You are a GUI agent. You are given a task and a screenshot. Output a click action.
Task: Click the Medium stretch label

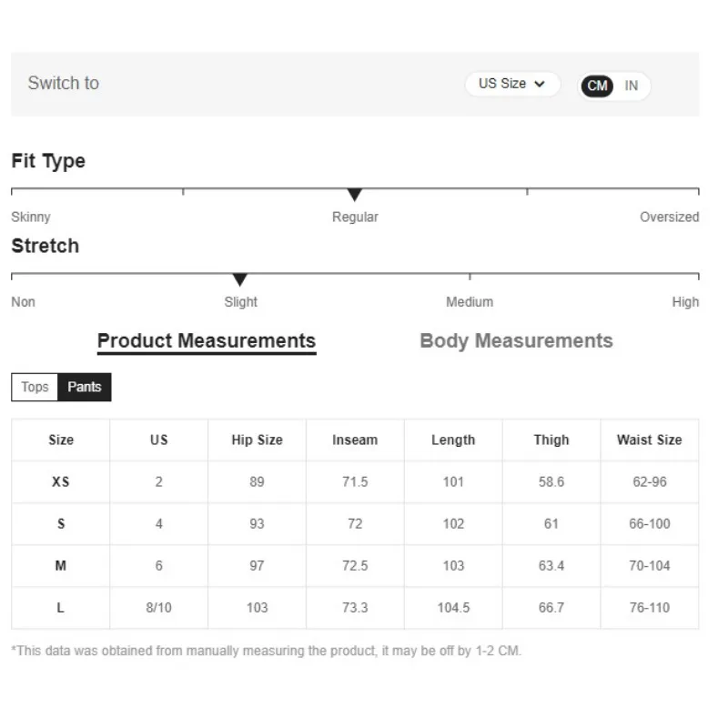click(x=470, y=302)
